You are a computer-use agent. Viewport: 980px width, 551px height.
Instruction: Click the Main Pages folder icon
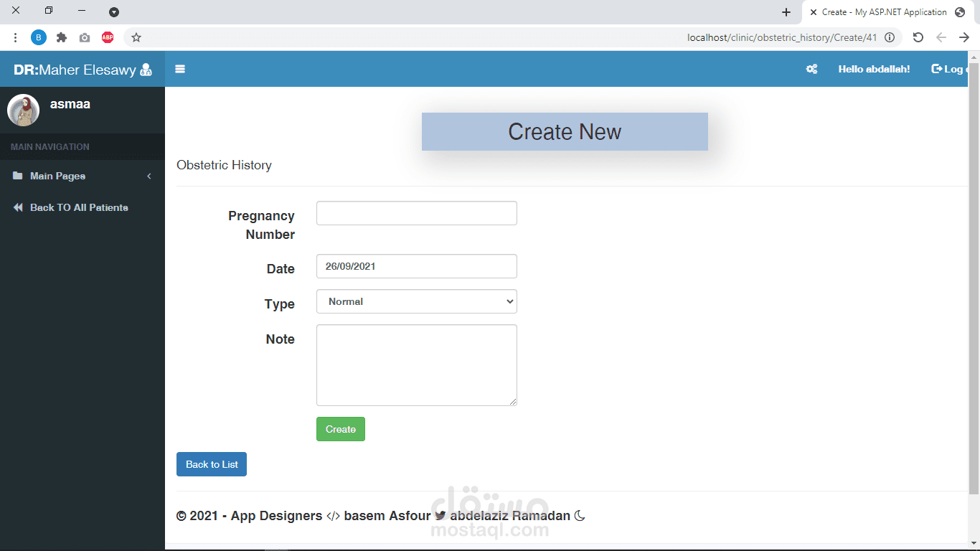(x=18, y=176)
